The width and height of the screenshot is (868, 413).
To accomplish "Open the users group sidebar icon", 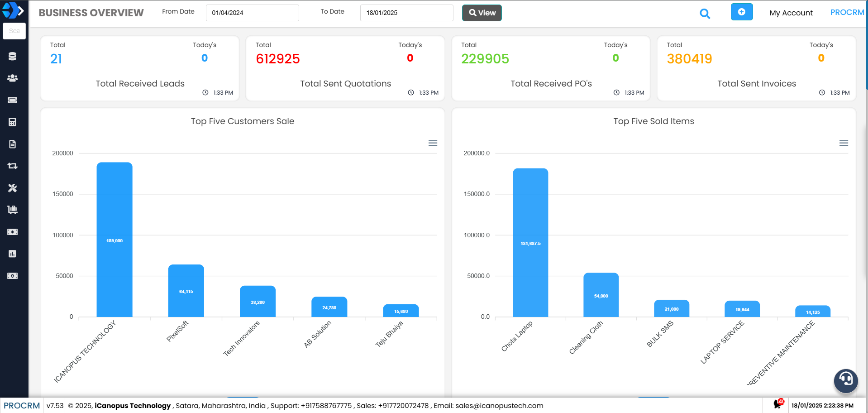I will [x=12, y=78].
